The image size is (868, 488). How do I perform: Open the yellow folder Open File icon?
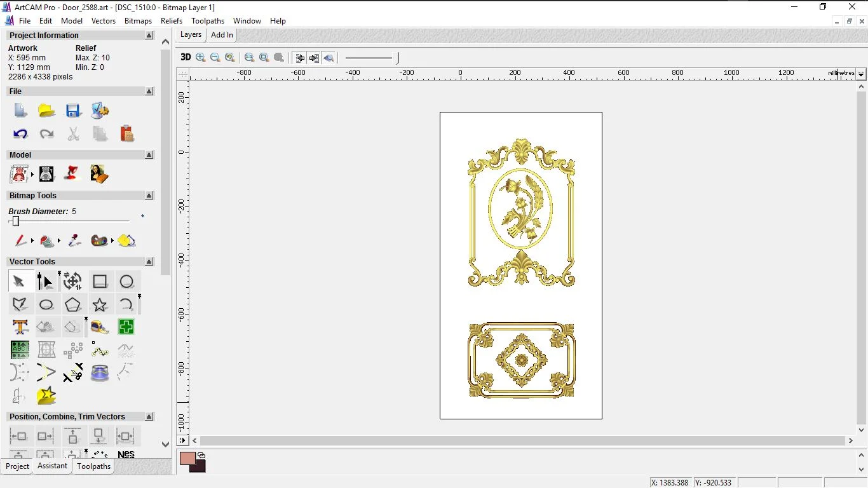46,111
